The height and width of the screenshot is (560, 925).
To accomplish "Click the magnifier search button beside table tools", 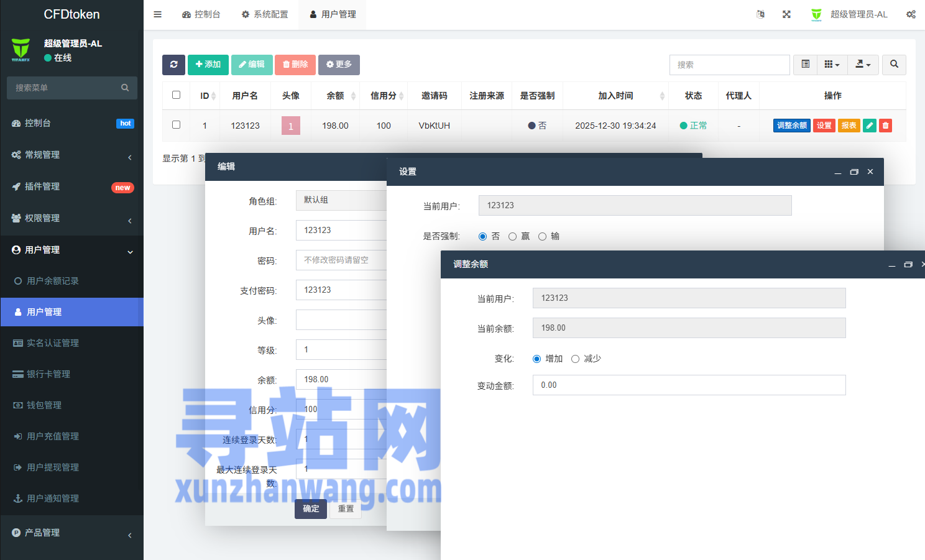I will [x=894, y=65].
